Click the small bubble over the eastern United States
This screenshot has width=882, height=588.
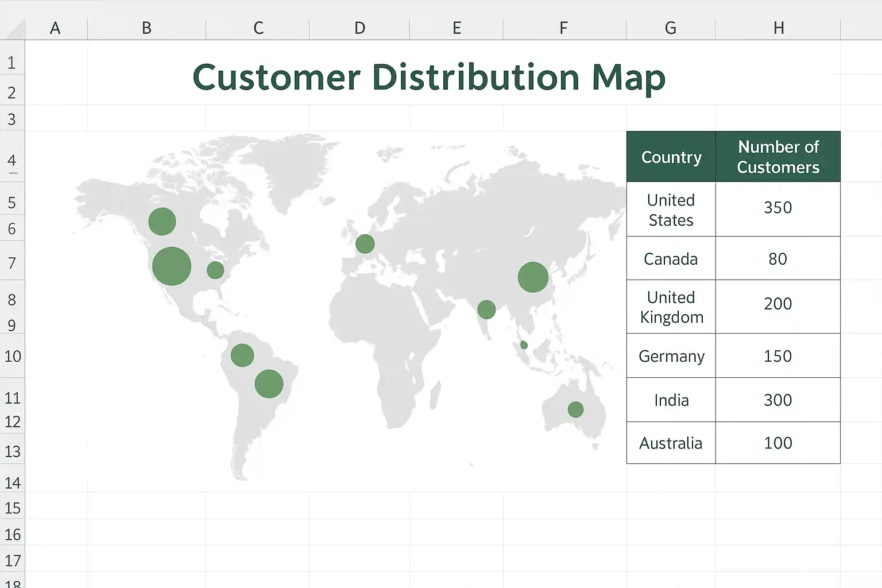215,270
